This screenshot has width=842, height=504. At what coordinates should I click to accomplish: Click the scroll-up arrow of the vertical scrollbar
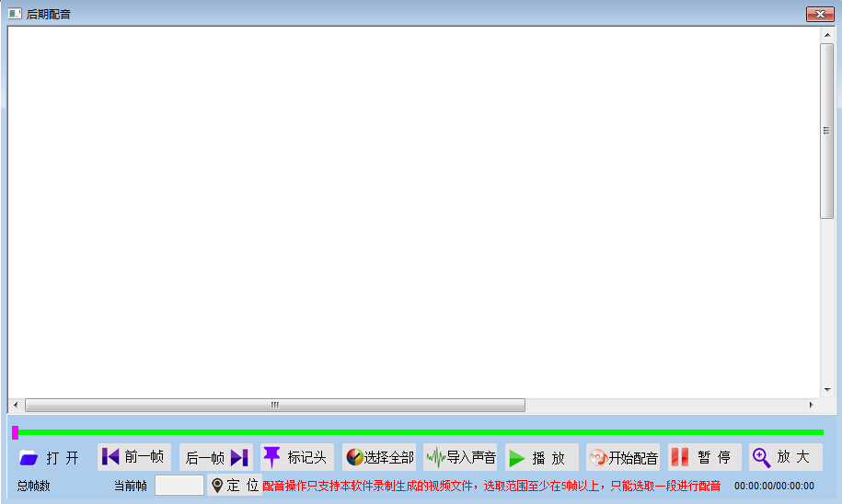point(827,35)
